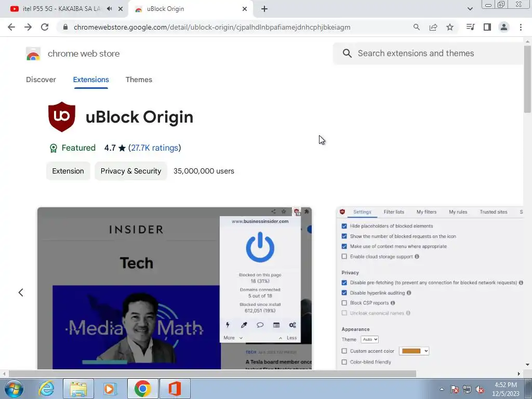
Task: Toggle Show the number of blocked requests
Action: click(x=344, y=236)
